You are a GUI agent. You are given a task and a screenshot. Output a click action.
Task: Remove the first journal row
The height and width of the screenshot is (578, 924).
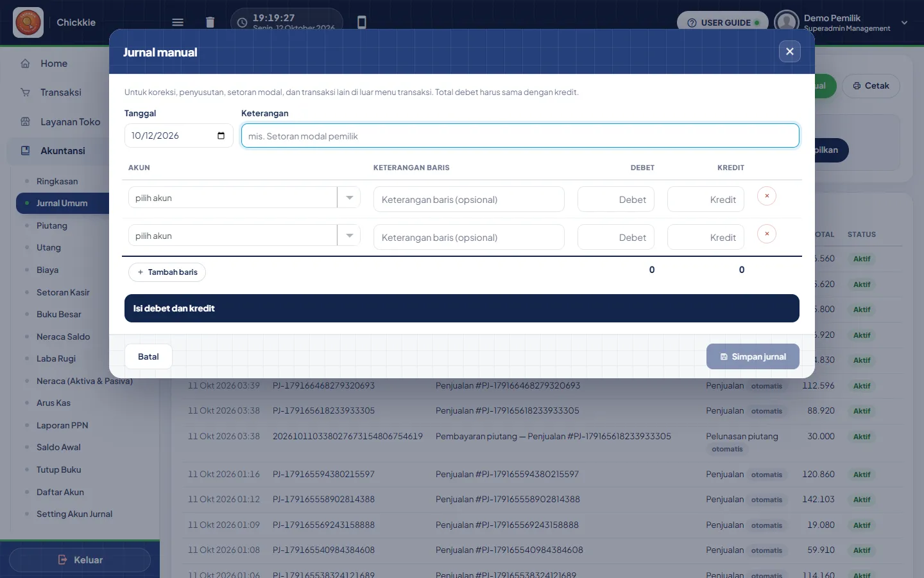click(767, 196)
